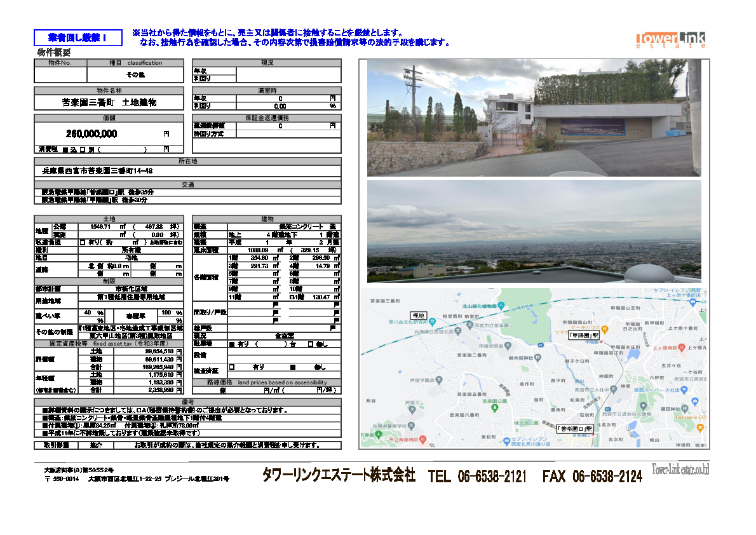The image size is (756, 535).
Task: Click the Tower-Link estate website address
Action: click(x=680, y=469)
